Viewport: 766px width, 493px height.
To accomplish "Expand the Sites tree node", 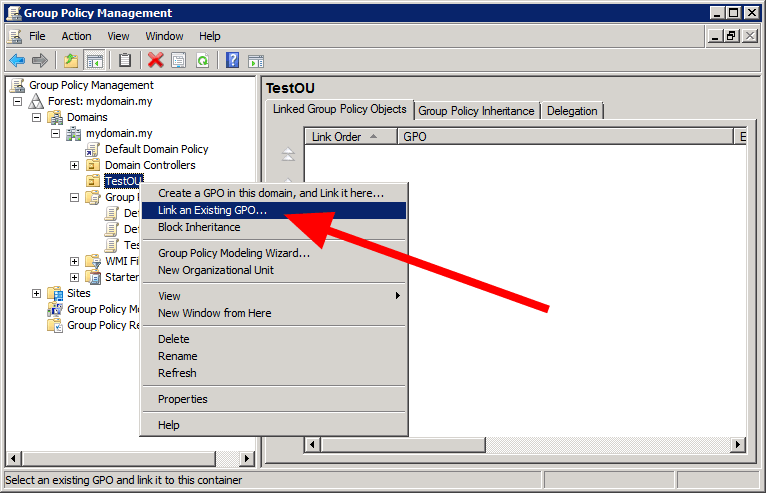I will point(37,293).
